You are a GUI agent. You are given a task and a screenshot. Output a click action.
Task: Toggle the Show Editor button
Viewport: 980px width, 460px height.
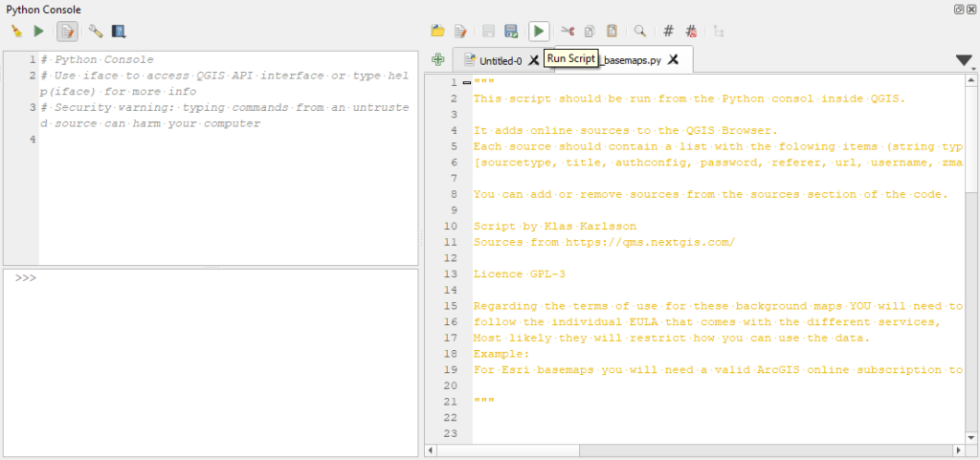[67, 32]
